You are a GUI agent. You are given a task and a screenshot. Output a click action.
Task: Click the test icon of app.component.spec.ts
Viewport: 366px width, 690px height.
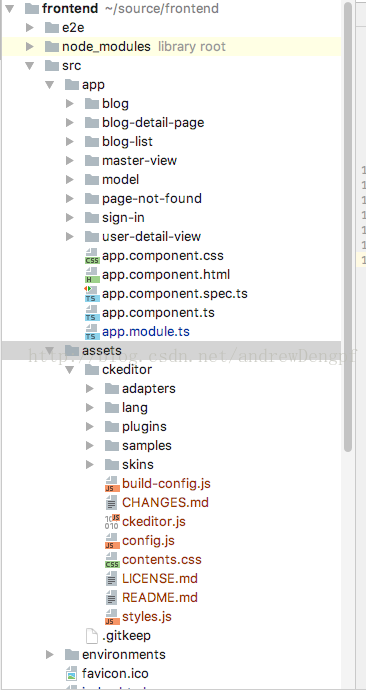[92, 294]
